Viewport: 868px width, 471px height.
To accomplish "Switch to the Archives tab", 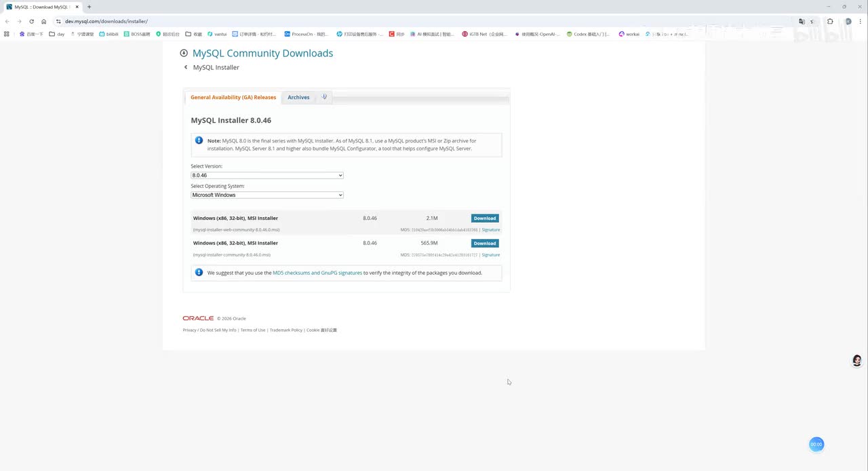I will point(298,97).
